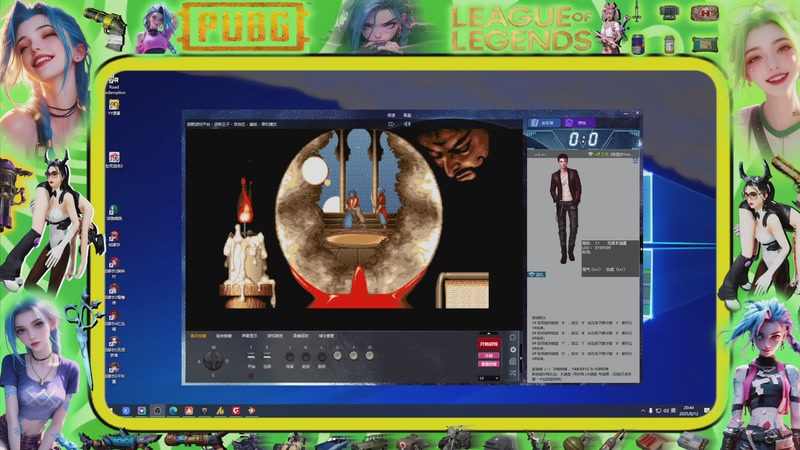800x450 pixels.
Task: Click the pink button directly below 开始游戏
Action: pos(488,356)
